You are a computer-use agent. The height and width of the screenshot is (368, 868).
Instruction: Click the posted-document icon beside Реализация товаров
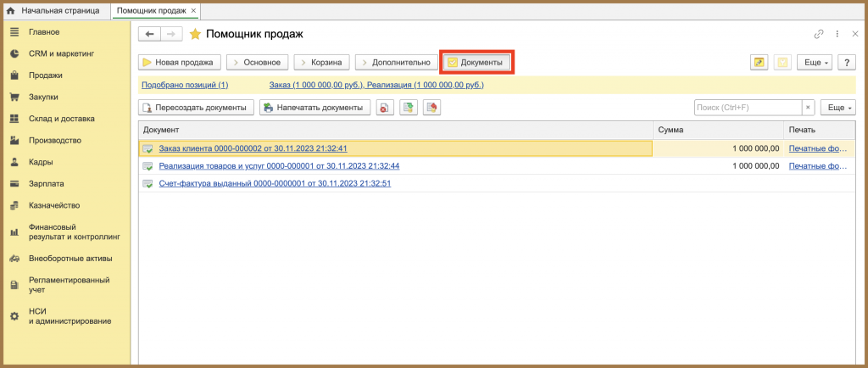(x=147, y=166)
